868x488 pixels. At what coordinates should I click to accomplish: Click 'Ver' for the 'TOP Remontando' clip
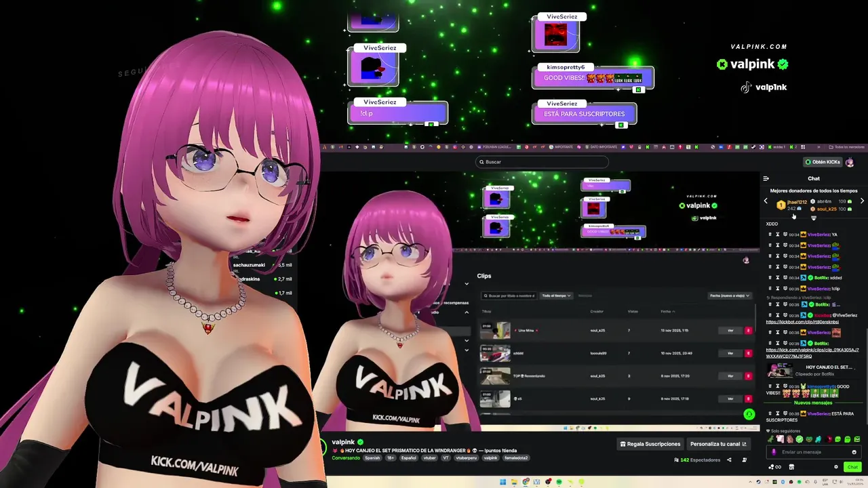(x=730, y=375)
